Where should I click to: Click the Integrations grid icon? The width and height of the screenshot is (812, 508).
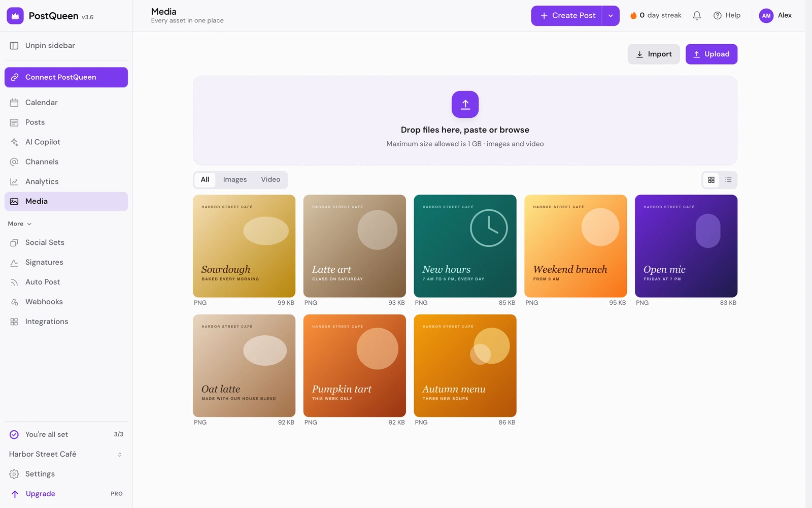(14, 322)
